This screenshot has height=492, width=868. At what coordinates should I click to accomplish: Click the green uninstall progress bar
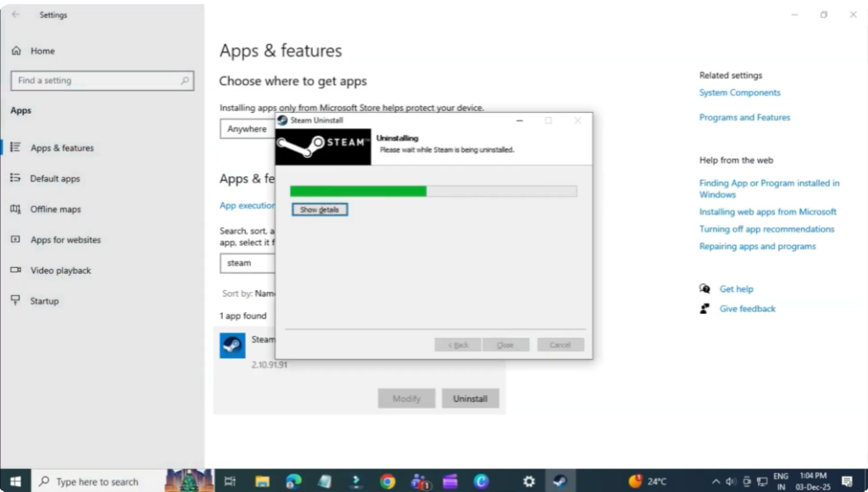(356, 191)
